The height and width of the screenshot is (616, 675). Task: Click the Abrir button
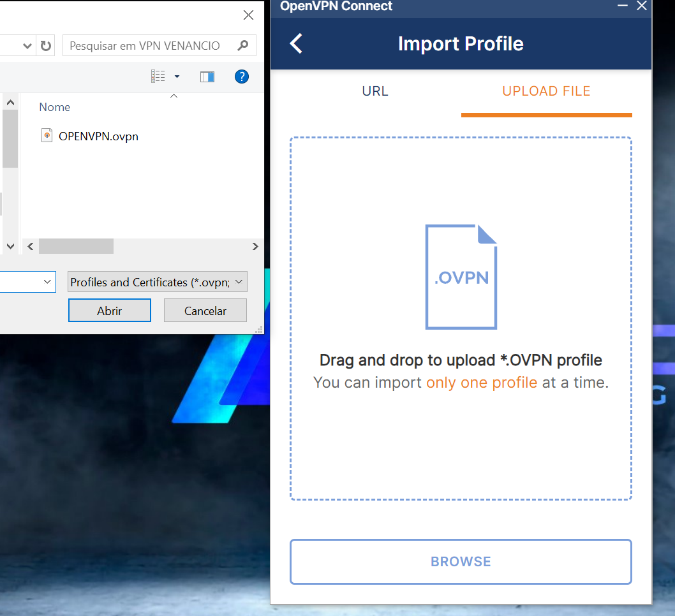pos(109,311)
